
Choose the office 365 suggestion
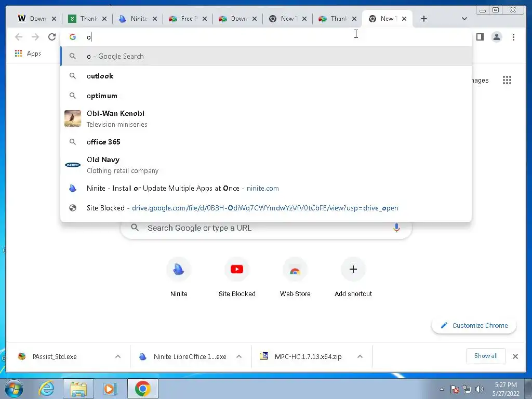[266, 142]
